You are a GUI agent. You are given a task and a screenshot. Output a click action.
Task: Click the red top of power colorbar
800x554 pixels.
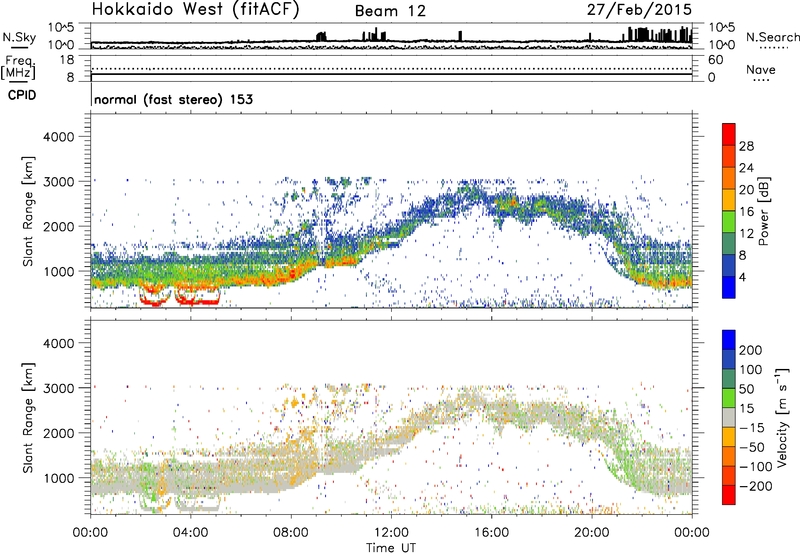pyautogui.click(x=729, y=134)
